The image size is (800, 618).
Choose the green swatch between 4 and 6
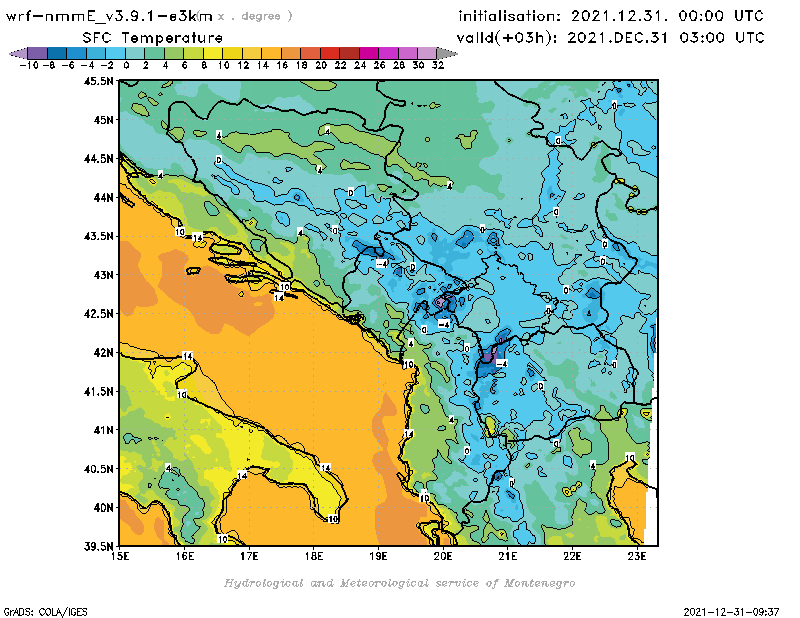coord(173,53)
